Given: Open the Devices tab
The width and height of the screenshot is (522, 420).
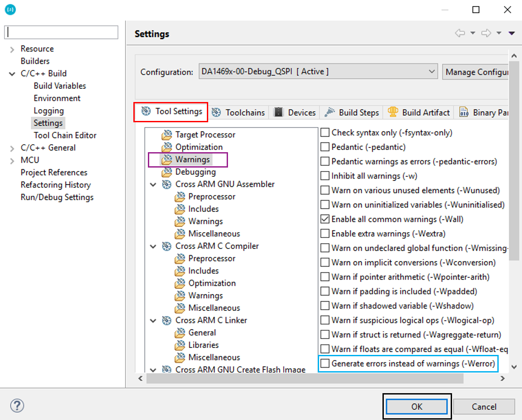Looking at the screenshot, I should [294, 113].
